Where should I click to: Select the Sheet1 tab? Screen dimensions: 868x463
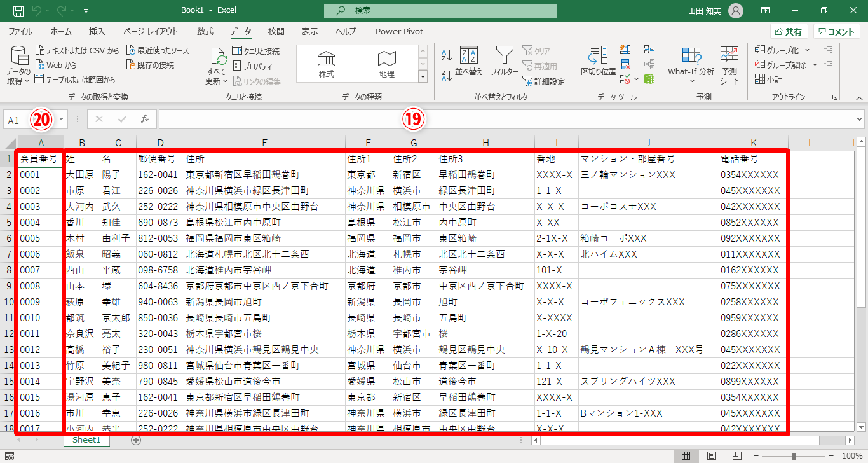(86, 440)
